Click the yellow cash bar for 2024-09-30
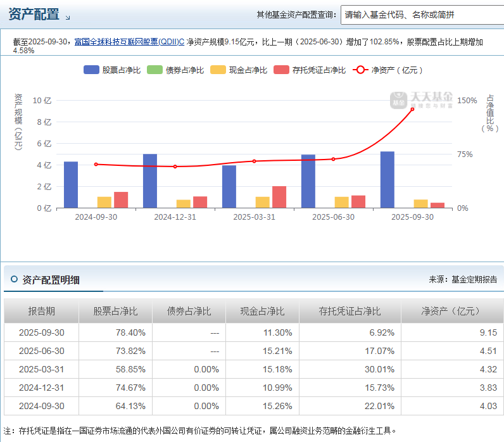 (104, 203)
